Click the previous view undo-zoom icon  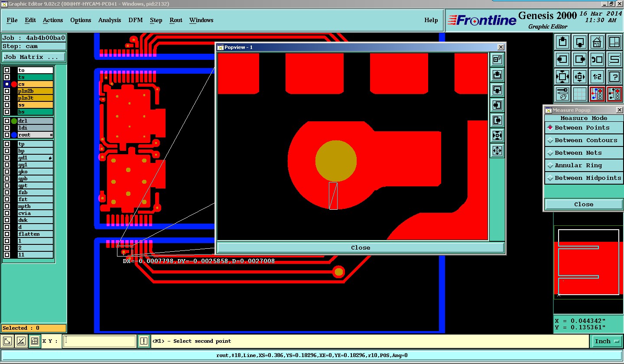597,59
